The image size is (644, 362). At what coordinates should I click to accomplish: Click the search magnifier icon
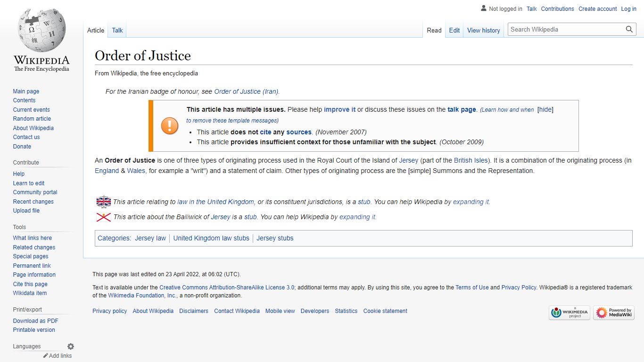[x=629, y=29]
